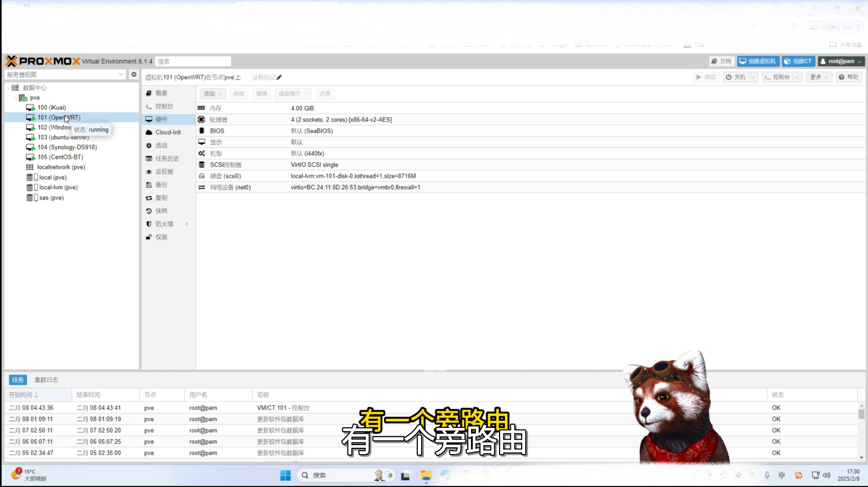
Task: Click the 还原 revert button
Action: point(325,94)
